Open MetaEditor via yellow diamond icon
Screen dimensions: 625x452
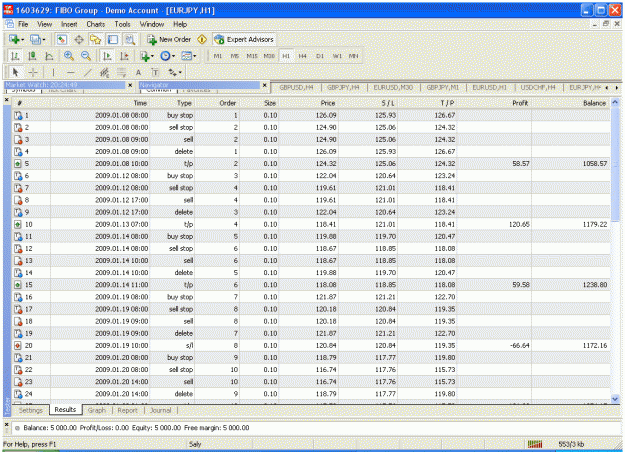tap(202, 39)
